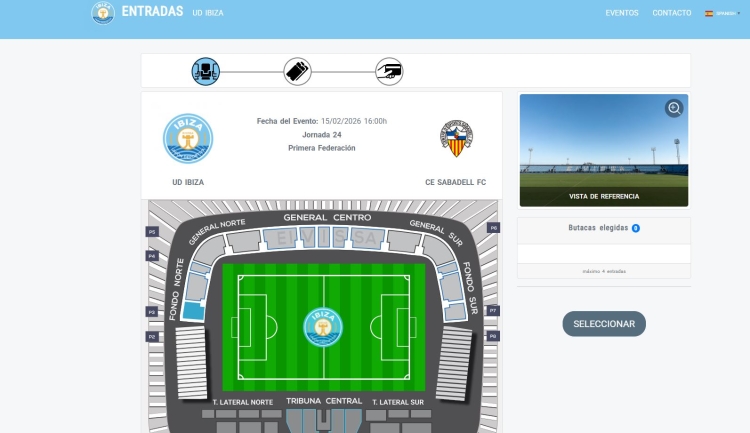
Task: Click the Butacas elegidas count badge
Action: coord(636,228)
